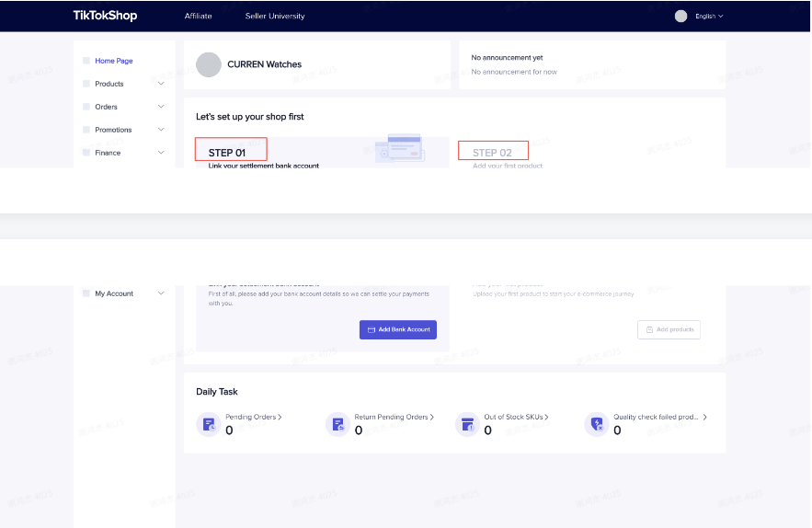812x528 pixels.
Task: Select STEP 02 setup step
Action: 493,152
